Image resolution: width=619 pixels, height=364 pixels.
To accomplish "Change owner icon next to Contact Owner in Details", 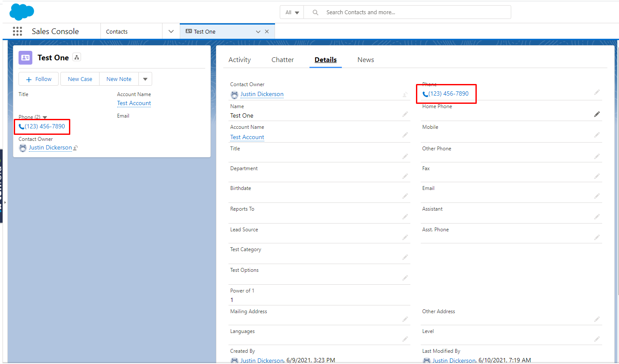I will point(405,94).
